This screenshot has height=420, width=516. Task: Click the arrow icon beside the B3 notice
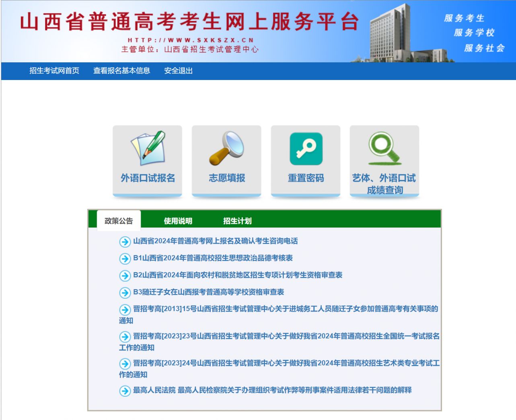pyautogui.click(x=125, y=293)
